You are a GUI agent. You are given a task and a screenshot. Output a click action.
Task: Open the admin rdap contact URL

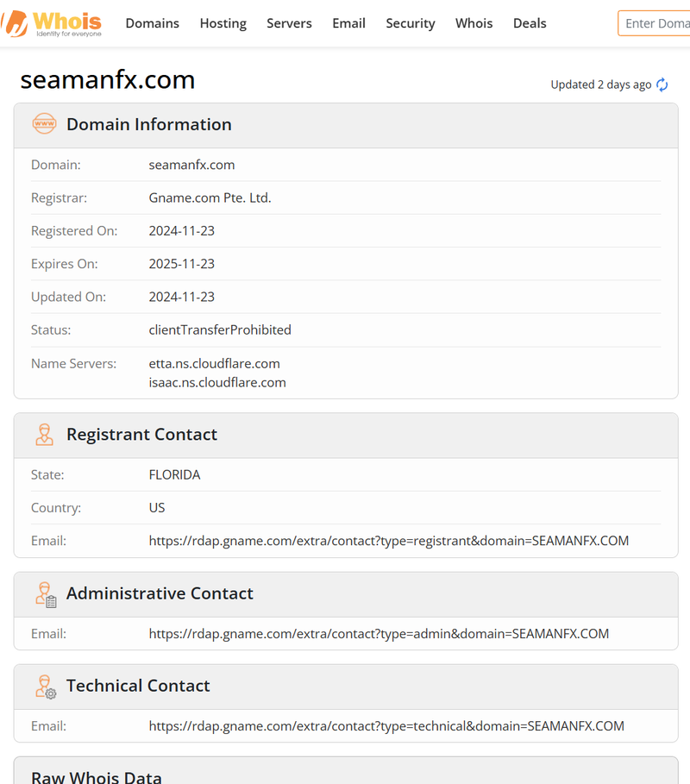pyautogui.click(x=379, y=634)
